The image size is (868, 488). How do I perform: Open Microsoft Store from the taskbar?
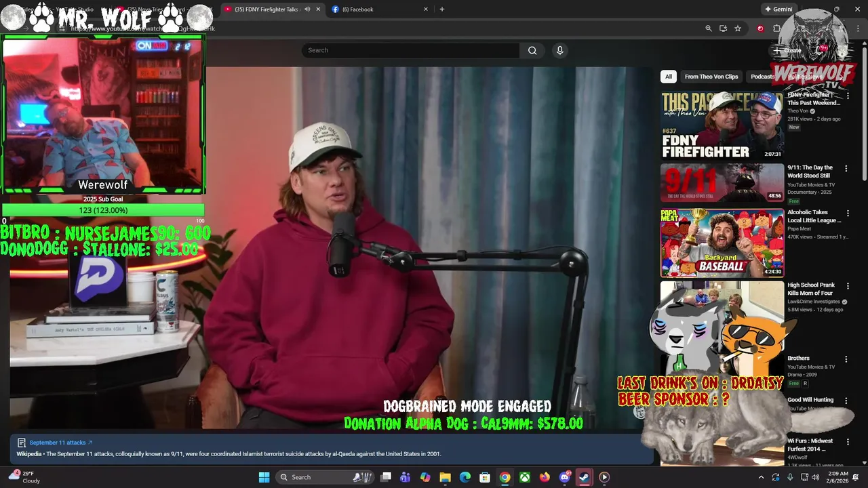(485, 477)
